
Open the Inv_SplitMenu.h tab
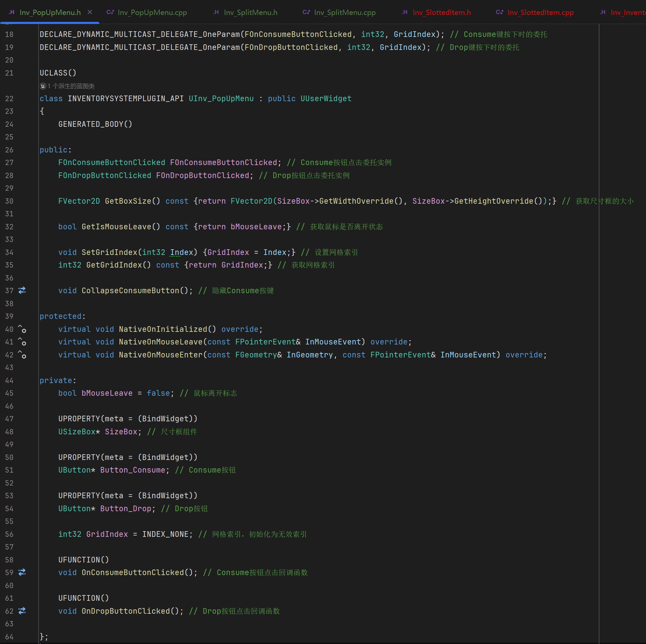pyautogui.click(x=250, y=12)
